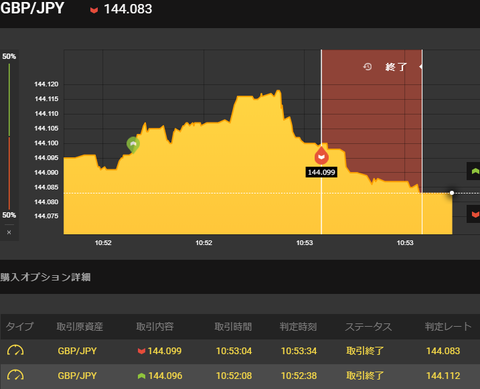Click the 購入オプション詳細 section heading
Image resolution: width=480 pixels, height=389 pixels.
pos(45,277)
